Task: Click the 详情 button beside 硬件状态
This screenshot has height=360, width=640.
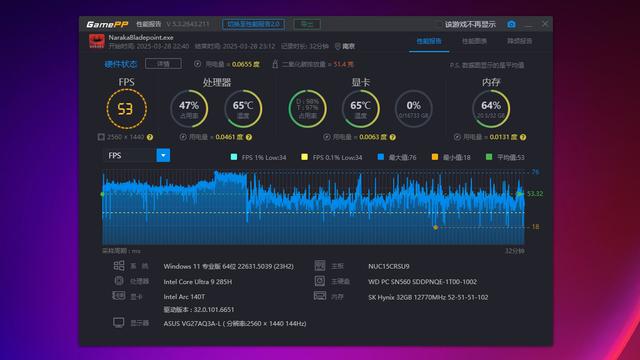Action: tap(163, 64)
